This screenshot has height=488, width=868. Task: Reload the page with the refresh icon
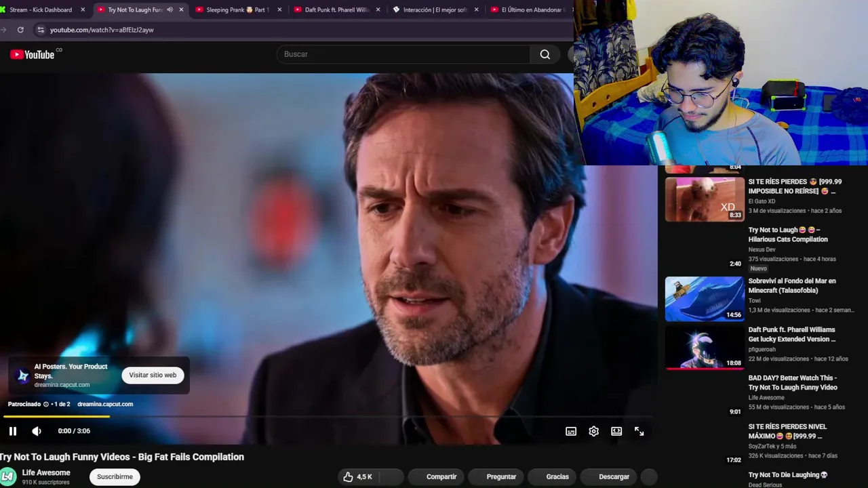click(20, 30)
